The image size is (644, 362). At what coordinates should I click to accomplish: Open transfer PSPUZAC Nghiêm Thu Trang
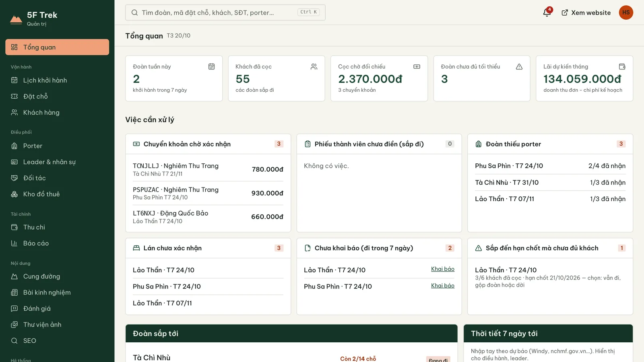coord(208,193)
